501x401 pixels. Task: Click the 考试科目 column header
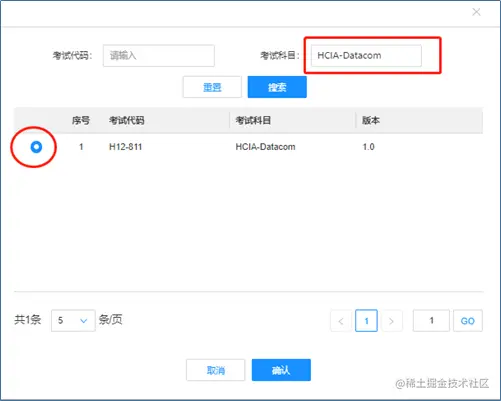click(x=253, y=120)
